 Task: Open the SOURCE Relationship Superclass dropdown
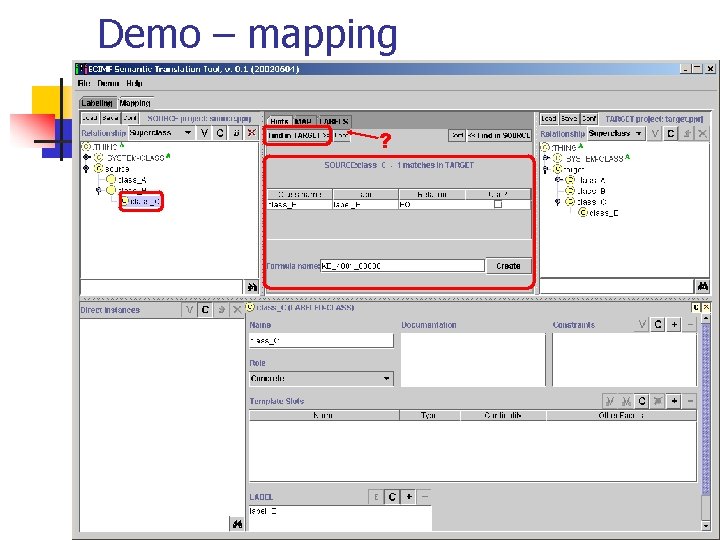[161, 133]
